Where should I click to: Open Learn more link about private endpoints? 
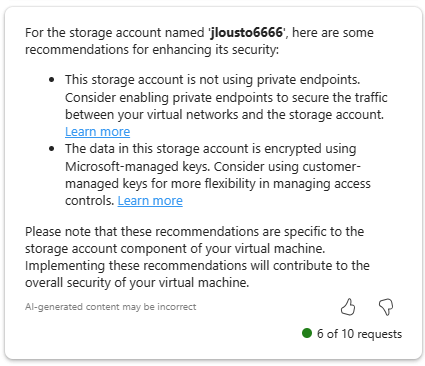click(x=97, y=132)
